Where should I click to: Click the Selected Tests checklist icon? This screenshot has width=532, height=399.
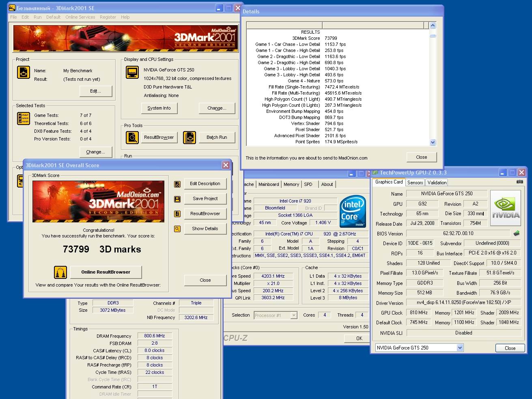pos(24,119)
